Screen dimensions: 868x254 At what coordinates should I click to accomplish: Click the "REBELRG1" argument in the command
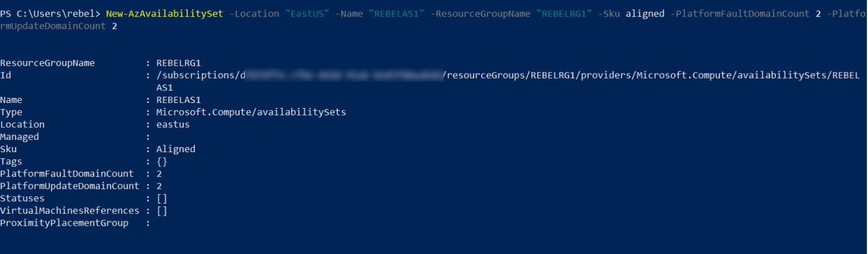[x=567, y=14]
